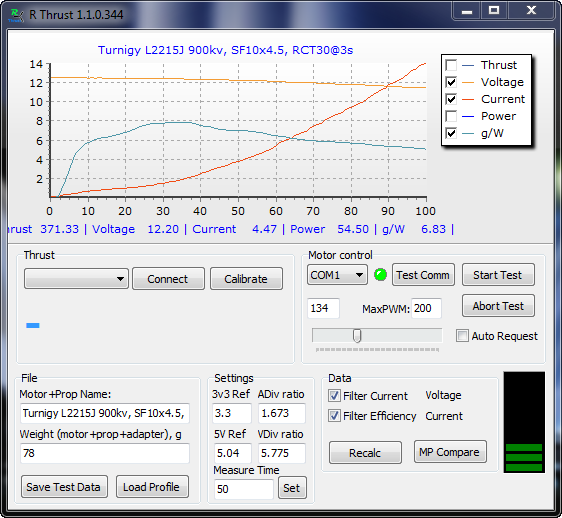The width and height of the screenshot is (562, 518).
Task: Enable the Auto Request checkbox
Action: pyautogui.click(x=462, y=336)
